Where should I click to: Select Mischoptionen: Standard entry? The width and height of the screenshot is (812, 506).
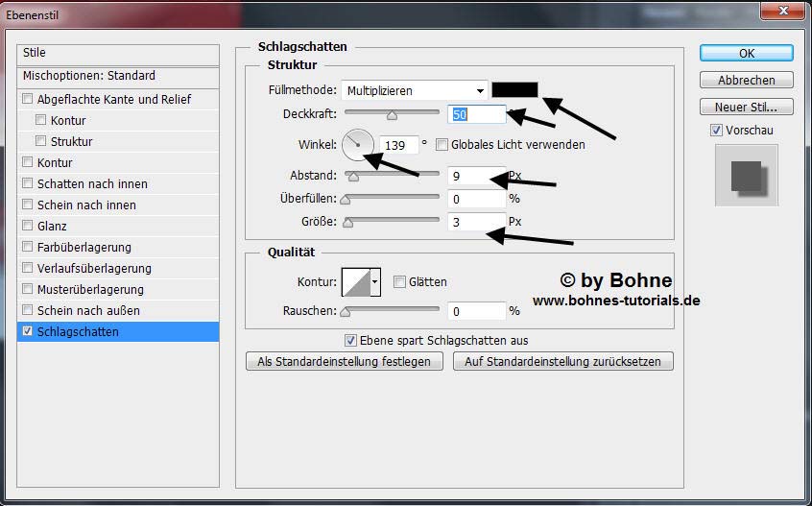pos(89,76)
